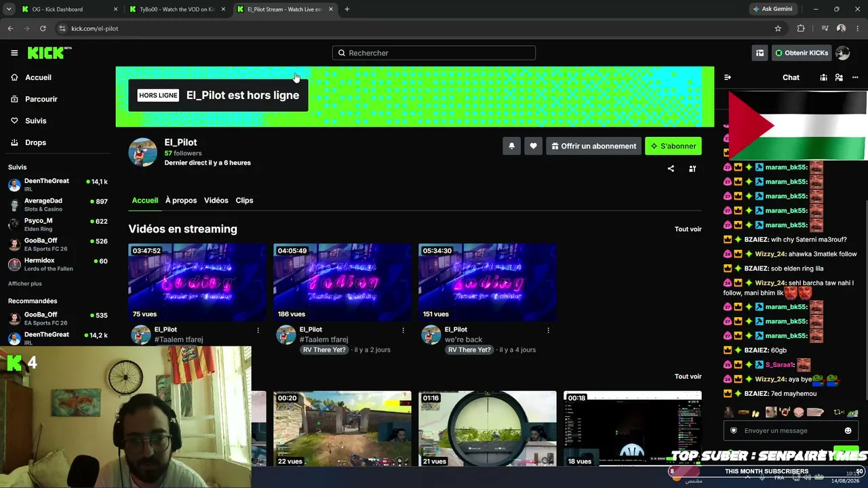Play the 00:18 clip thumbnail
Screen dimensions: 868x488
tap(633, 429)
